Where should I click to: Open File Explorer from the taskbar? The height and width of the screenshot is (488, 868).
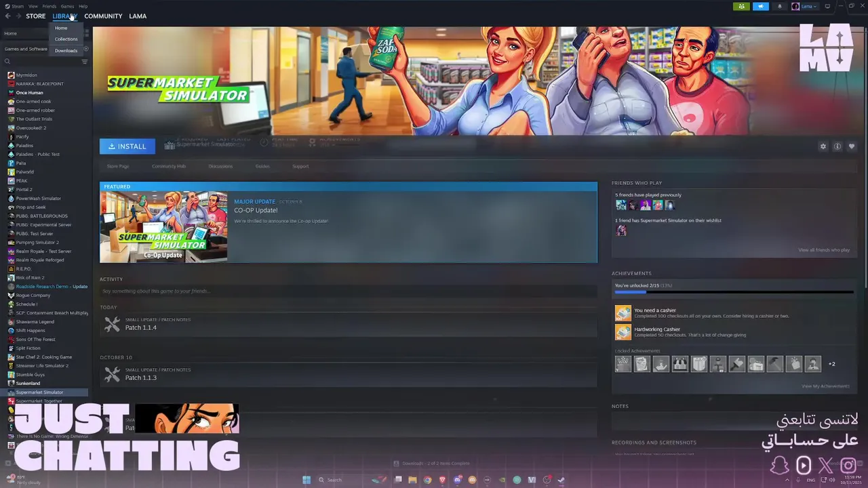click(412, 480)
